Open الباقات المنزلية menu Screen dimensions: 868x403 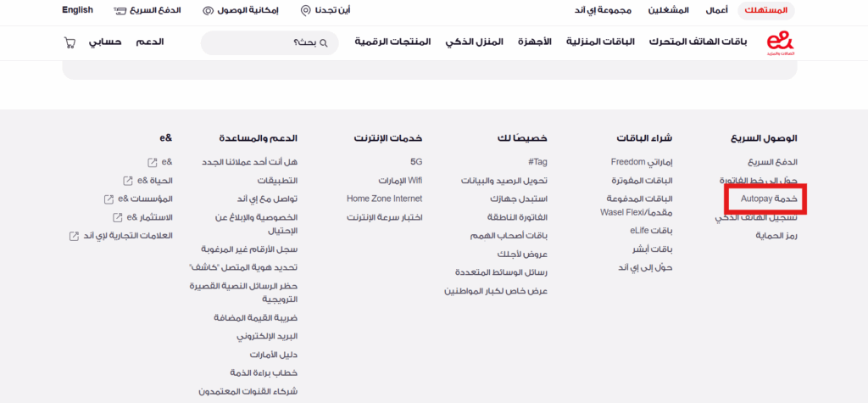601,42
